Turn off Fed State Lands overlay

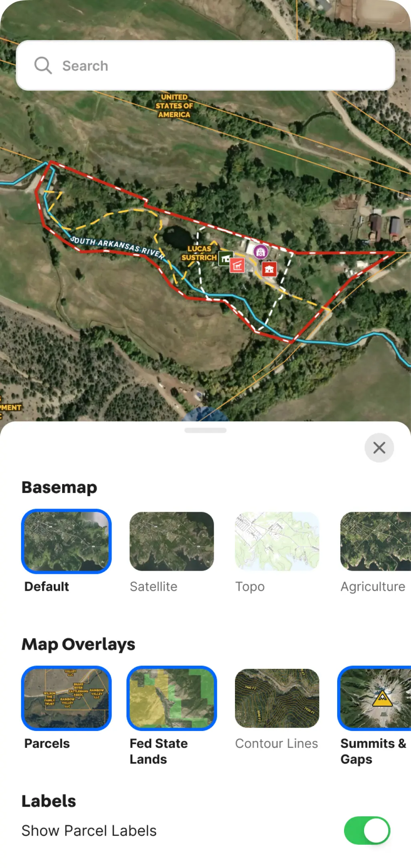click(172, 698)
